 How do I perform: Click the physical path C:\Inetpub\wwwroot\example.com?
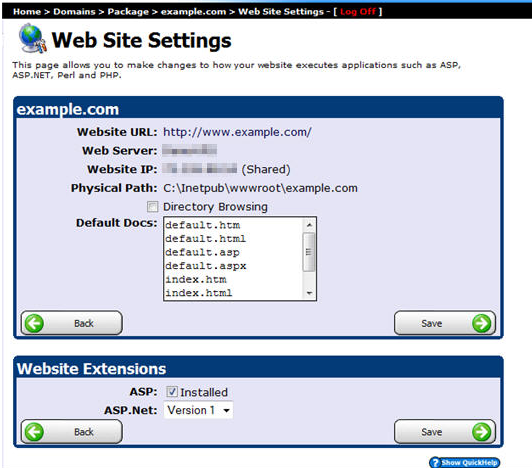pyautogui.click(x=260, y=188)
